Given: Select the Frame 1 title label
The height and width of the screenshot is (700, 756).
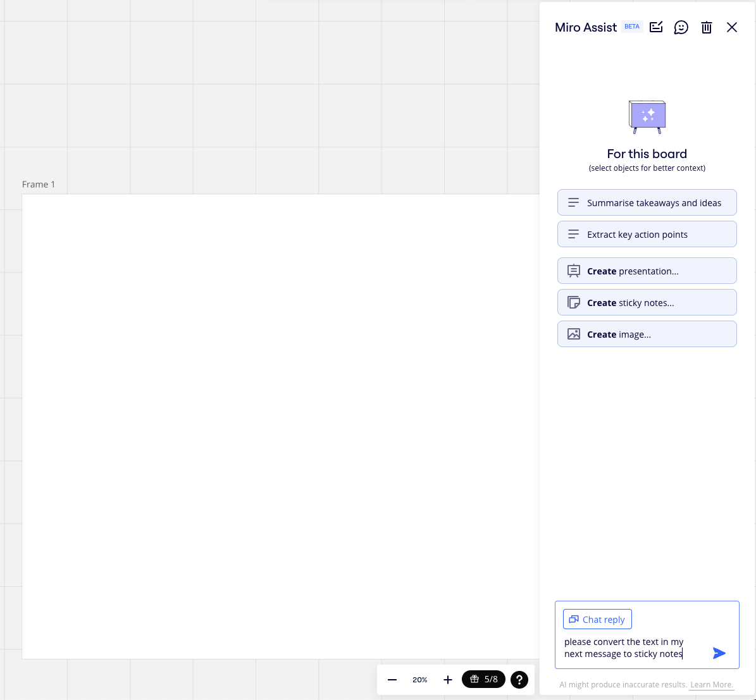Looking at the screenshot, I should coord(39,184).
